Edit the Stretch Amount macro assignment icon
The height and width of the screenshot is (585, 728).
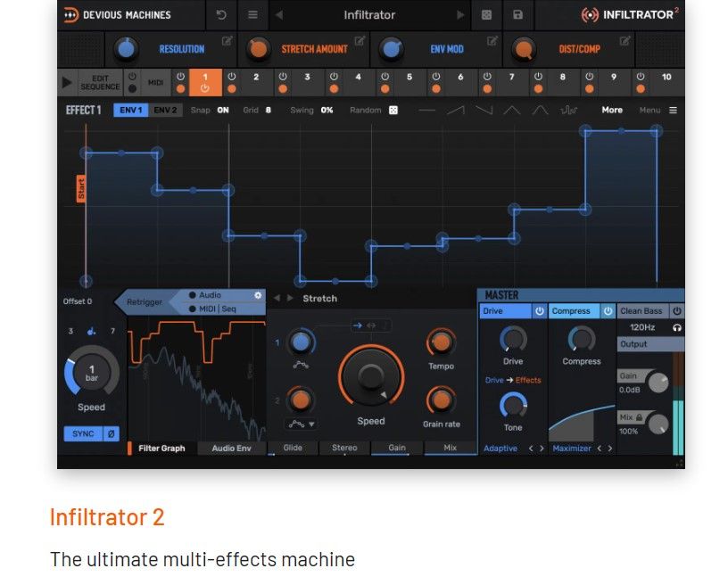[360, 41]
